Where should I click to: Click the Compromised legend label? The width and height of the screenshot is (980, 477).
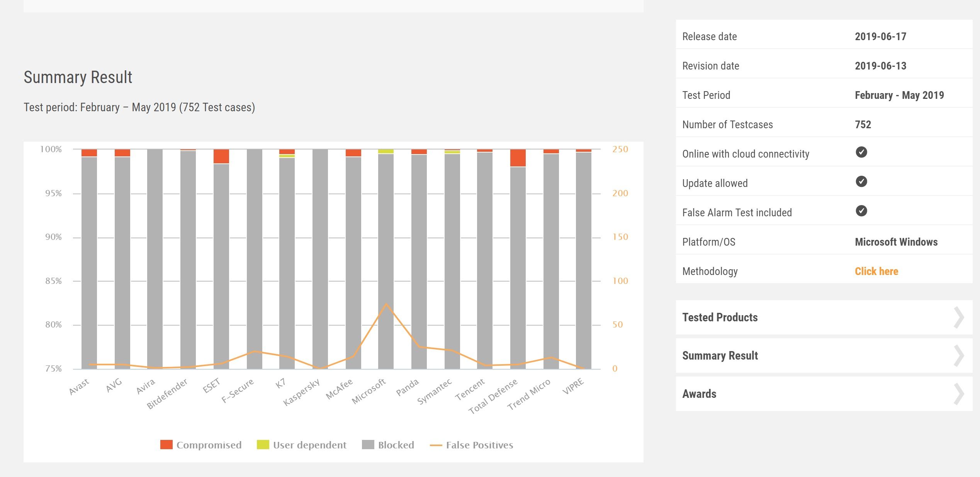pyautogui.click(x=209, y=445)
